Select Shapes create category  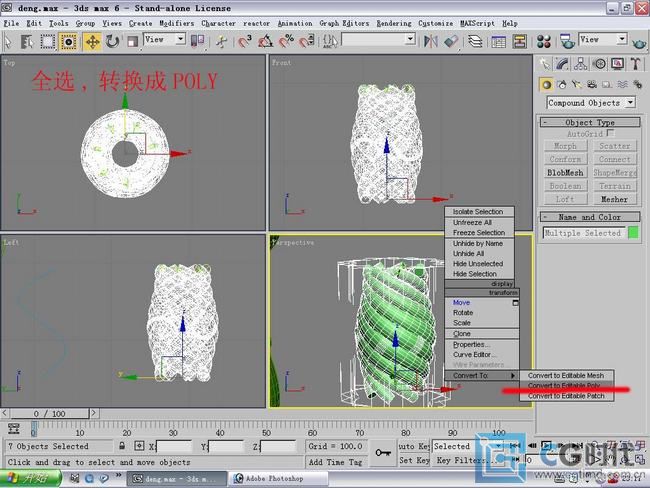point(562,85)
